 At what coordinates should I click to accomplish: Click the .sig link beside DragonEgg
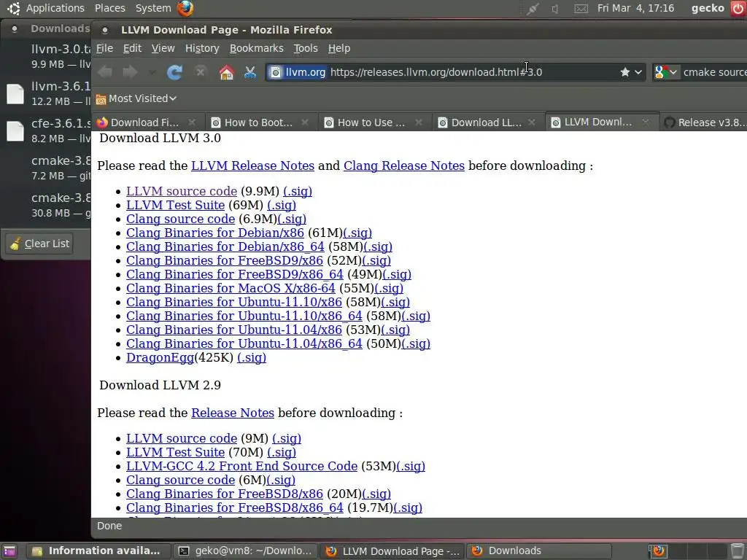pos(252,357)
